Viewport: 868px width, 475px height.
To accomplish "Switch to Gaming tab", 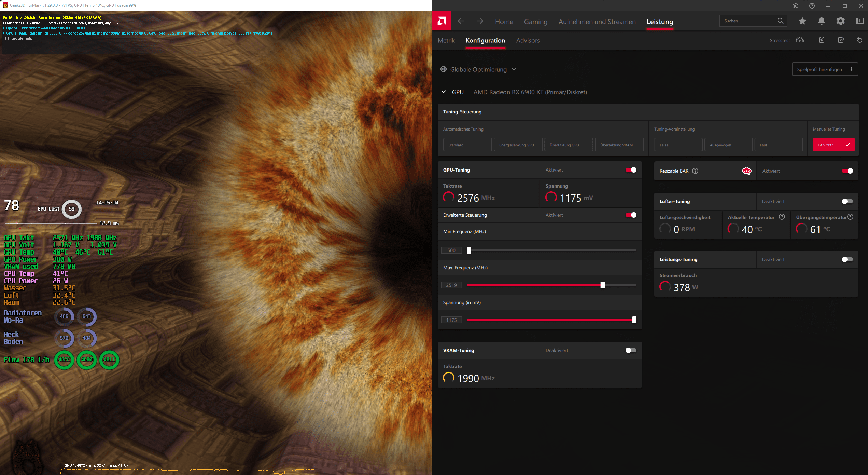I will 536,22.
